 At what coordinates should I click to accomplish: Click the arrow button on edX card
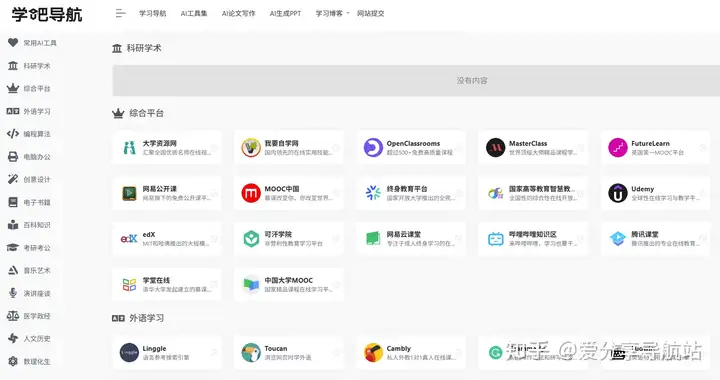point(214,239)
